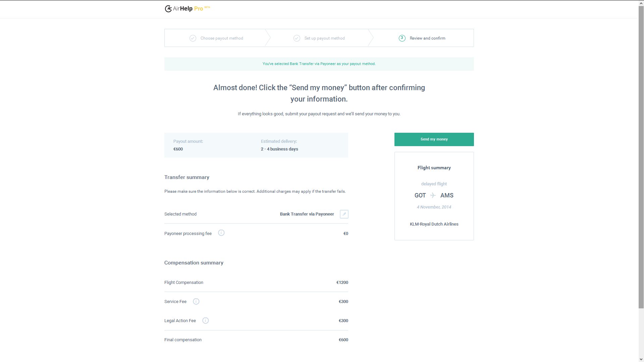Click the scrollbar down arrow
Image resolution: width=644 pixels, height=362 pixels.
(641, 359)
